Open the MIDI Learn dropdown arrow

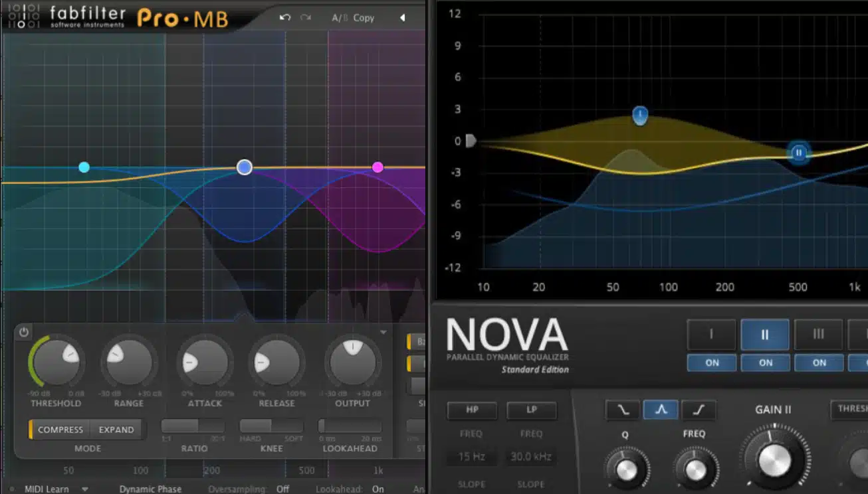tap(85, 489)
